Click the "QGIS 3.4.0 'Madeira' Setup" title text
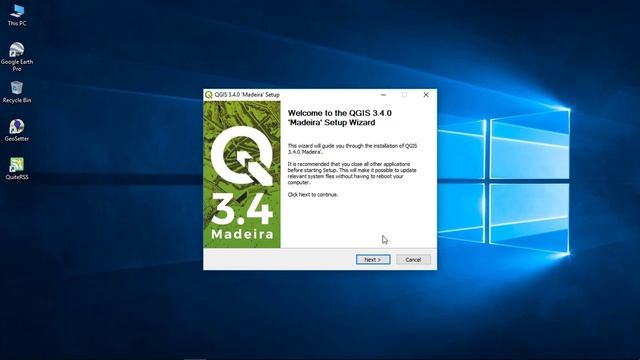Image resolution: width=640 pixels, height=360 pixels. [x=247, y=95]
